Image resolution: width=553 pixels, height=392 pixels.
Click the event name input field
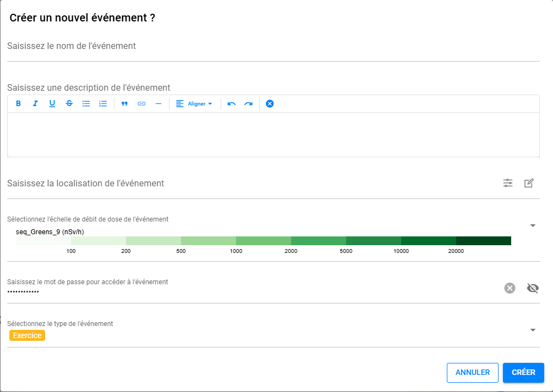273,46
